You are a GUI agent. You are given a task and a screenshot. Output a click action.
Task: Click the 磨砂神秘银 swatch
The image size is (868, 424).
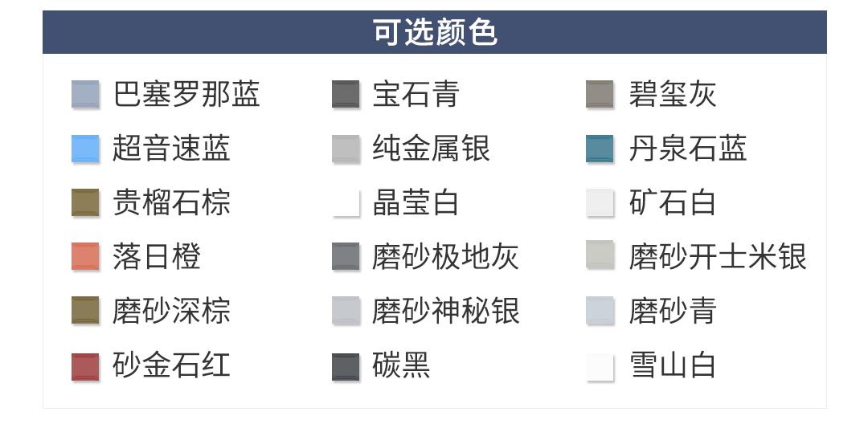tap(346, 312)
